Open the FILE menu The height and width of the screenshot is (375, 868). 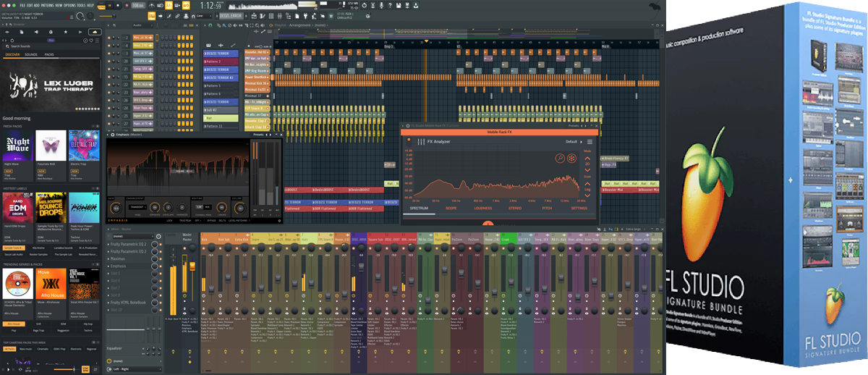pyautogui.click(x=22, y=5)
